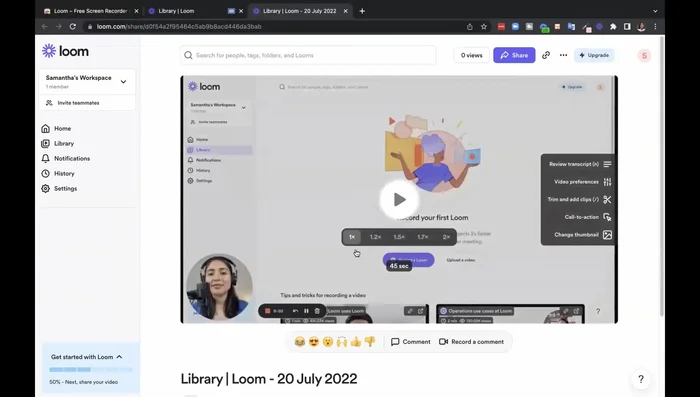Open Trim and add clips
The width and height of the screenshot is (700, 397).
pos(579,200)
